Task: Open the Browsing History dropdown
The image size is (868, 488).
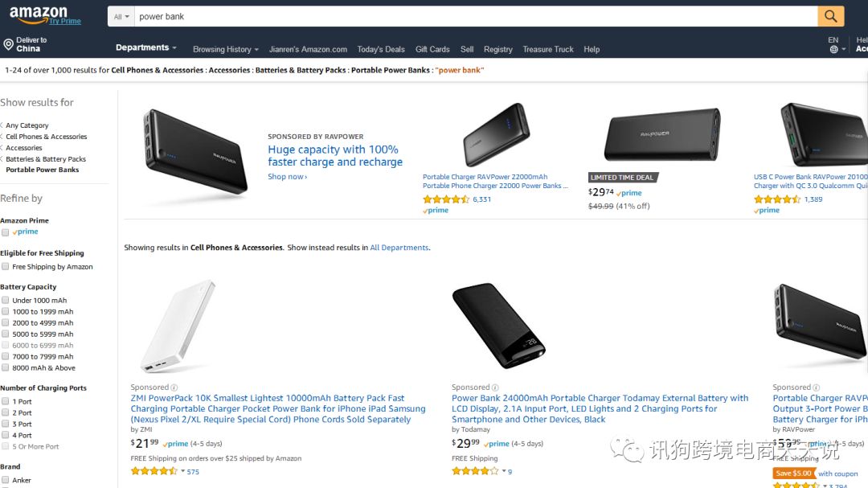Action: [x=225, y=49]
